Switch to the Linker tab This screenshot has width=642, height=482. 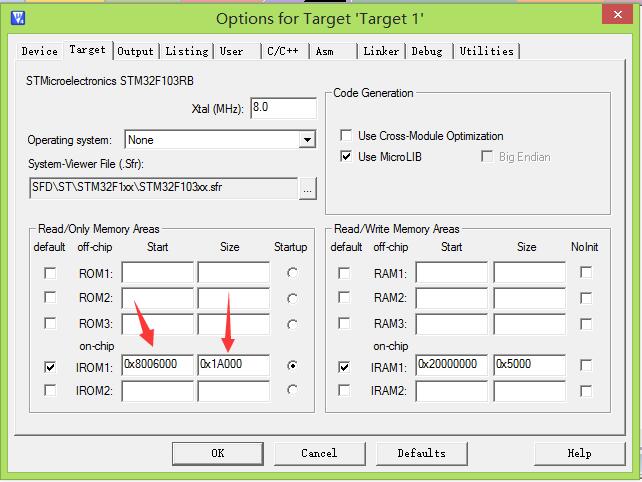(381, 51)
